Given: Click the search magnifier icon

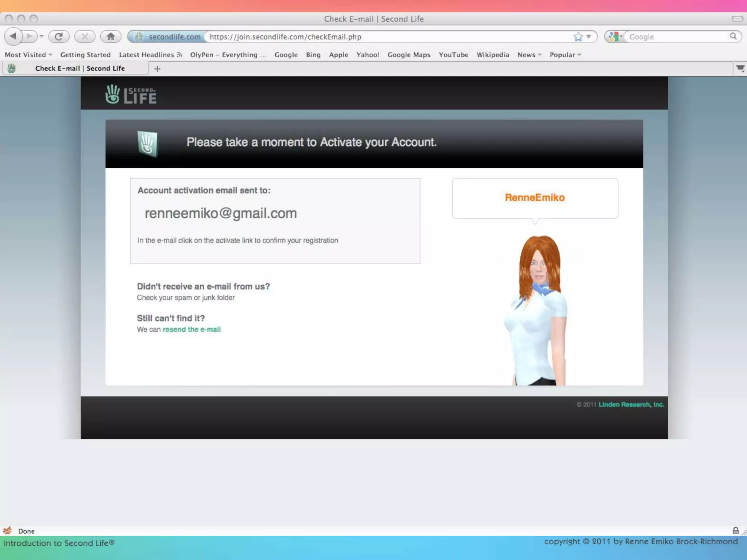Looking at the screenshot, I should click(x=733, y=36).
